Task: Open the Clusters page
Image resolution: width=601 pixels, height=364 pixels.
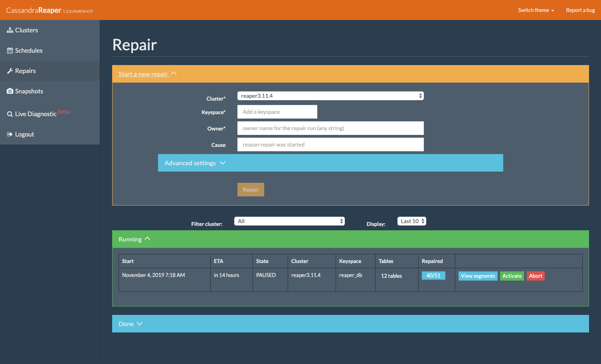Action: point(50,30)
